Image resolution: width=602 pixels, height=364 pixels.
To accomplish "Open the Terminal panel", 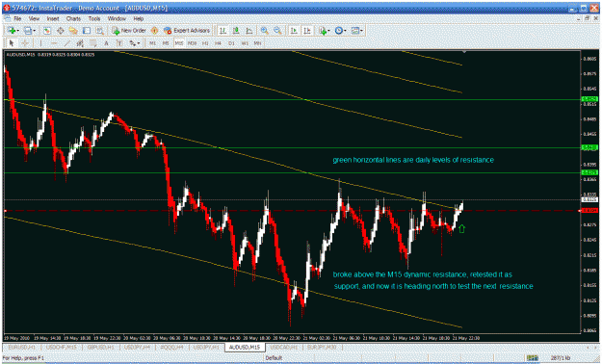I will click(x=87, y=31).
